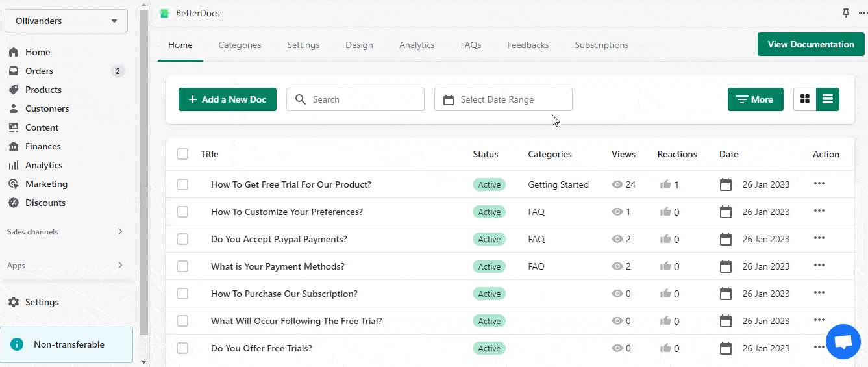Open actions menu for Customize Your Preferences doc

click(819, 211)
